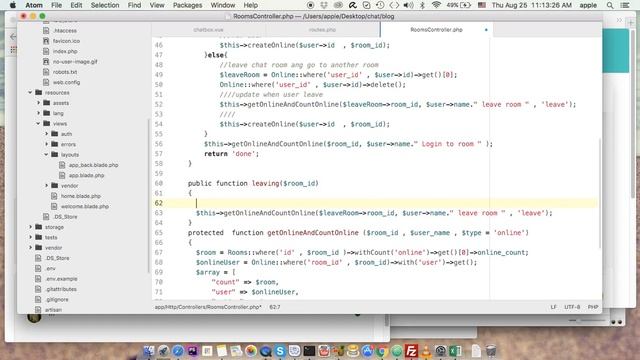Open the Photos icon in the Dock
Screen dimensions: 640x360
pos(251,351)
